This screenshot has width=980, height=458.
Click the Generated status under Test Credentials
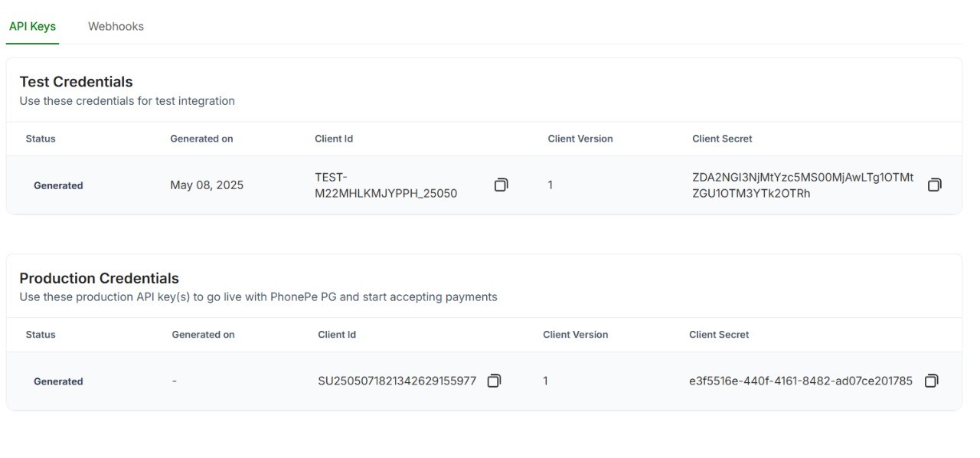pyautogui.click(x=58, y=185)
